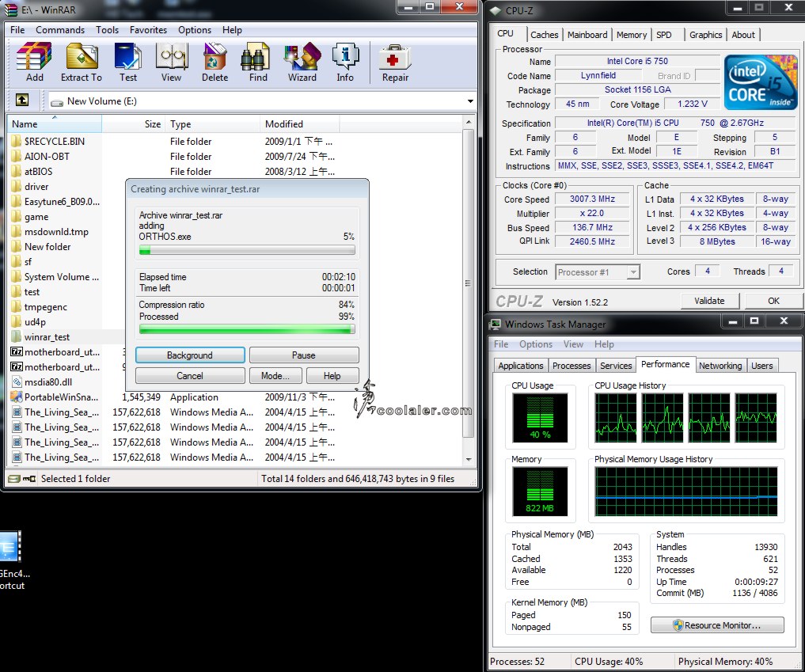Select the System Volume folder row
This screenshot has width=805, height=672.
coord(55,277)
